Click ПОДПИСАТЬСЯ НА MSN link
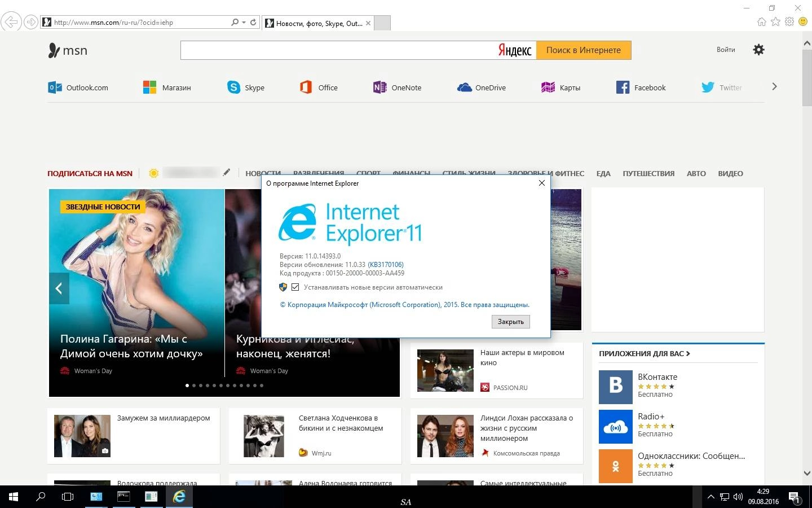Image resolution: width=812 pixels, height=508 pixels. point(90,173)
